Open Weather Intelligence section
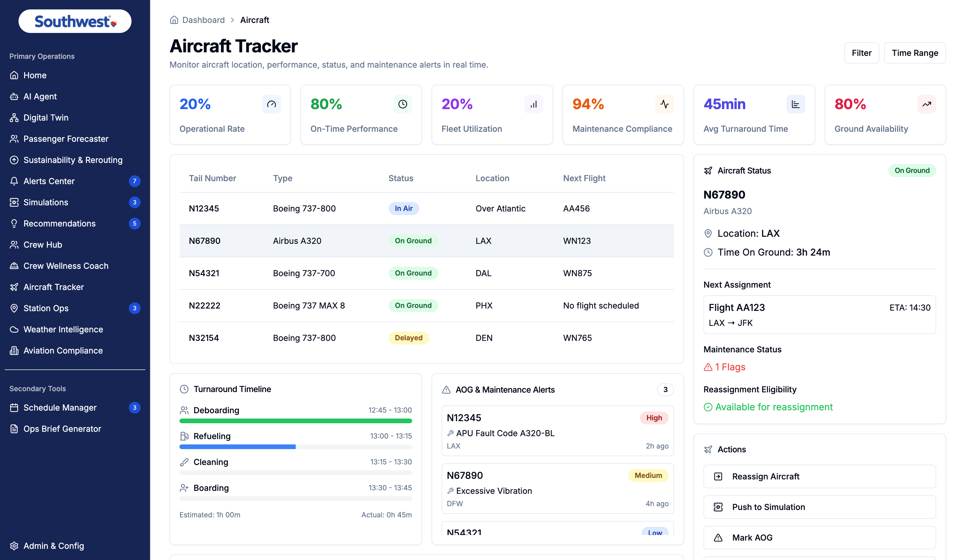This screenshot has height=560, width=965. point(75,330)
